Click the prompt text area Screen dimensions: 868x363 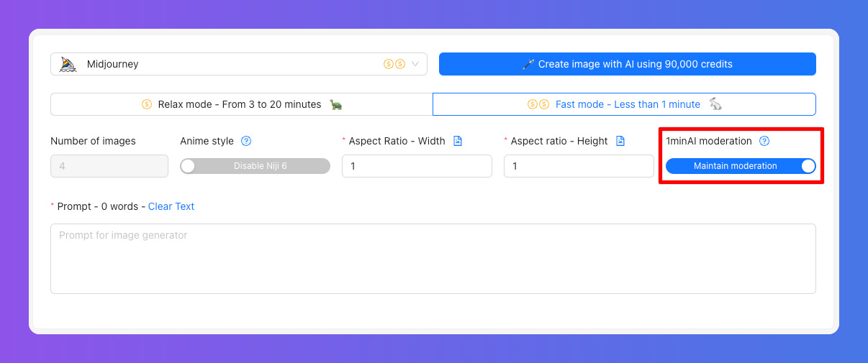tap(433, 259)
